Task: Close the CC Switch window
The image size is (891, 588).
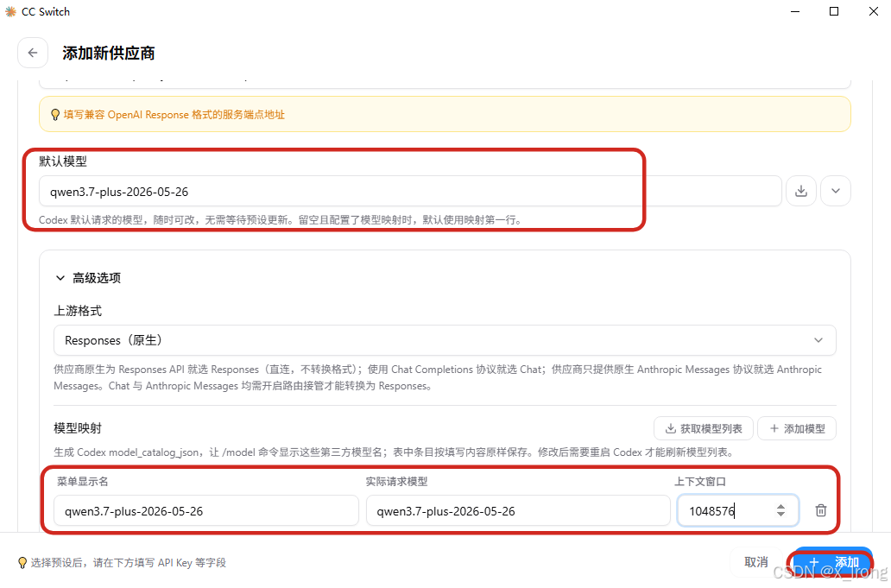Action: 874,11
